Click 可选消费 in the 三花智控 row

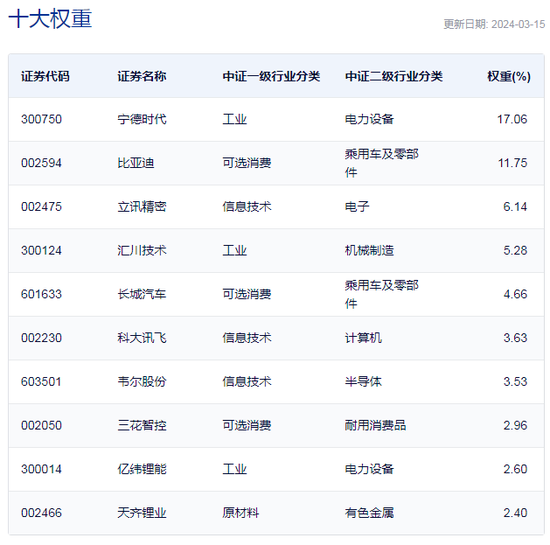tap(247, 425)
